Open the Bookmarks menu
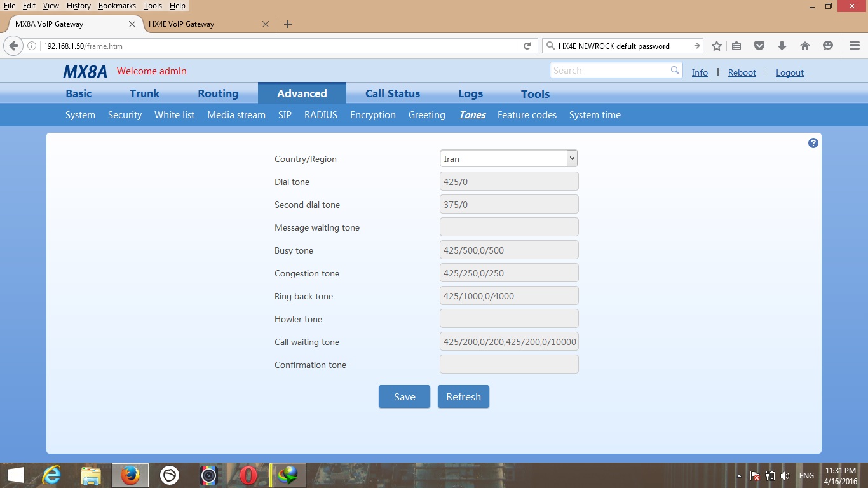This screenshot has height=488, width=868. click(117, 6)
